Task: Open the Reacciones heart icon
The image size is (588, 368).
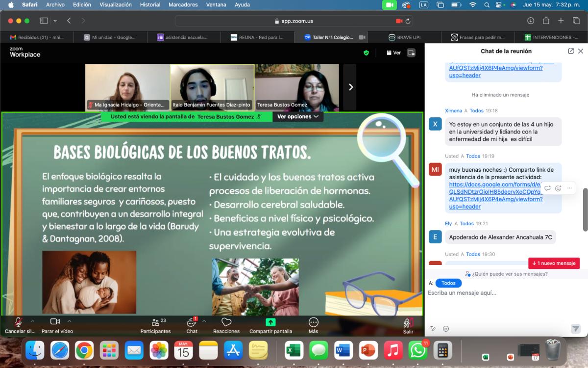Action: pyautogui.click(x=226, y=322)
